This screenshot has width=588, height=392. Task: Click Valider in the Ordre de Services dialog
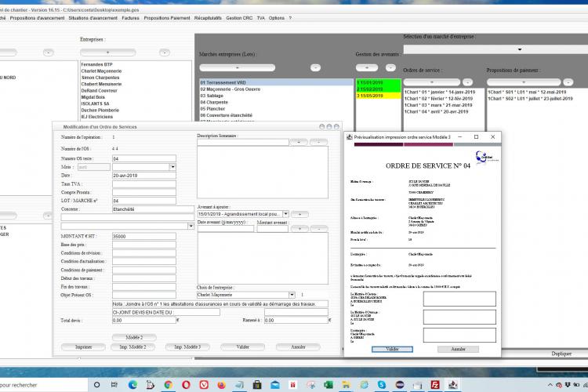click(x=242, y=347)
